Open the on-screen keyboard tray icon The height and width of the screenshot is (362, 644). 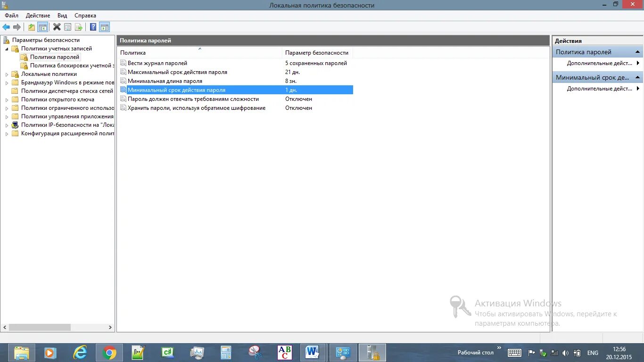pos(514,353)
